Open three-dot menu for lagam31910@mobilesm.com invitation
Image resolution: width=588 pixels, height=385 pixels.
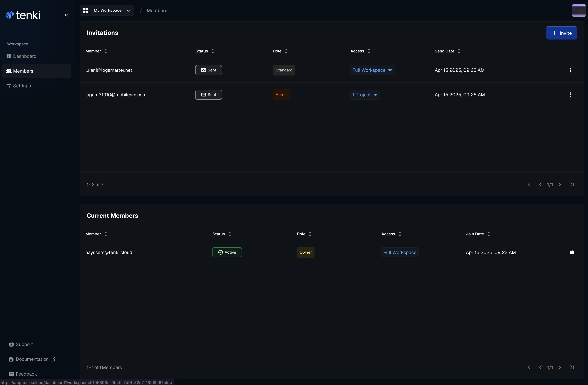[570, 95]
